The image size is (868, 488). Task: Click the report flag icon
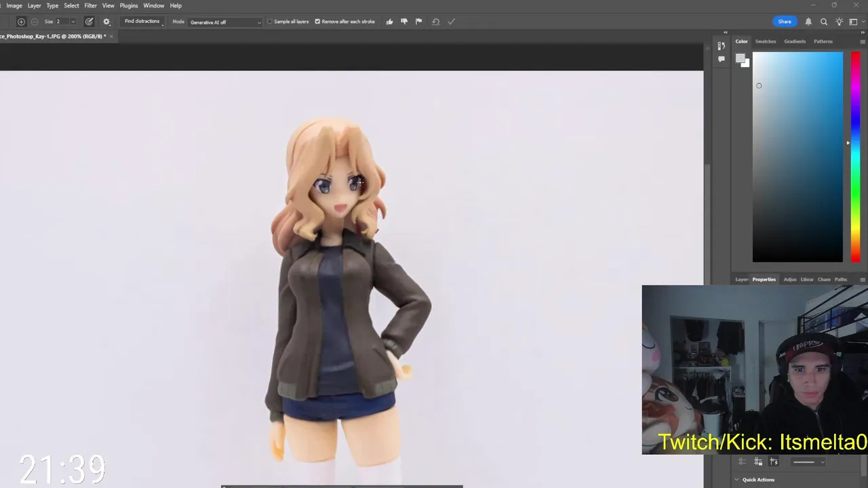(418, 22)
